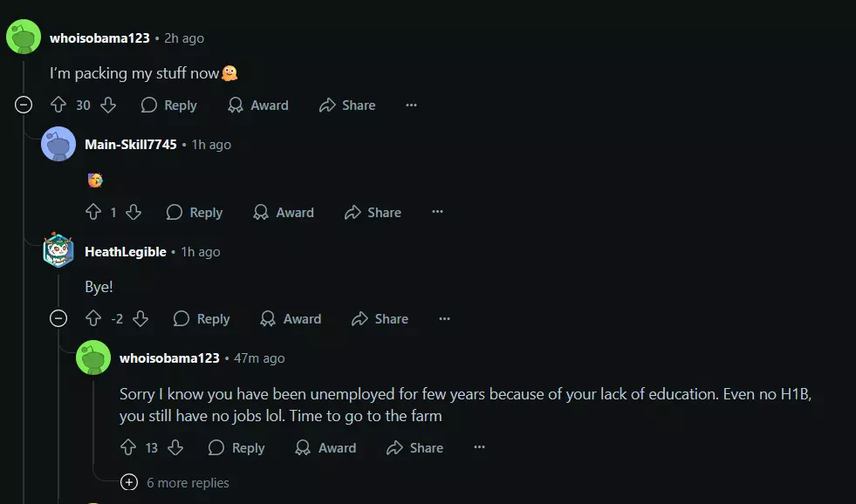Image resolution: width=856 pixels, height=504 pixels.
Task: Upvote the "Time to go to the farm" reply
Action: click(128, 448)
